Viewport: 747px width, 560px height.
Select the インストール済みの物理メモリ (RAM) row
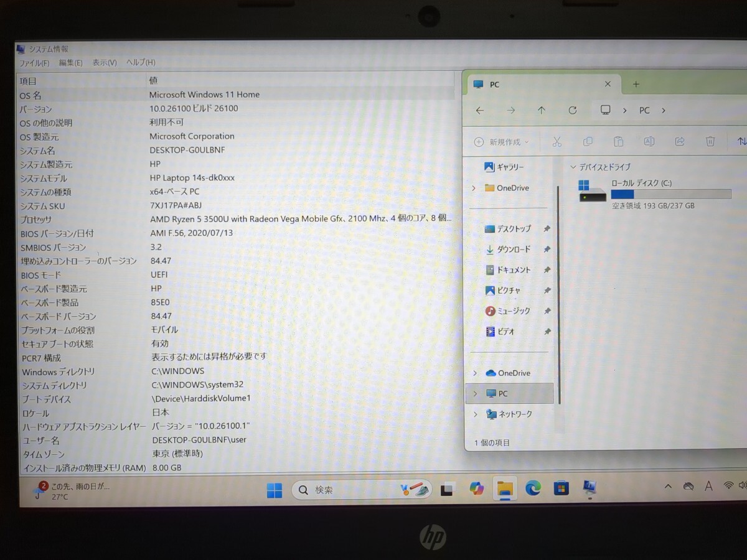(236, 467)
